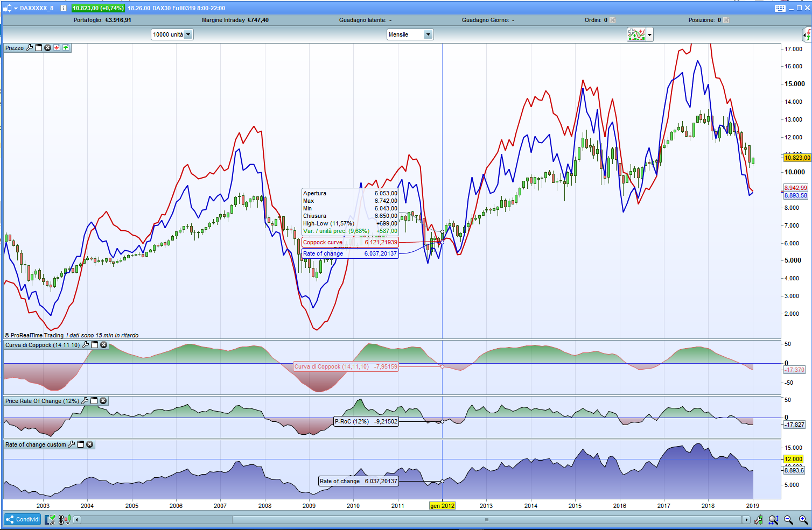Image resolution: width=812 pixels, height=530 pixels.
Task: Open the Mensile timeframe dropdown
Action: (410, 34)
